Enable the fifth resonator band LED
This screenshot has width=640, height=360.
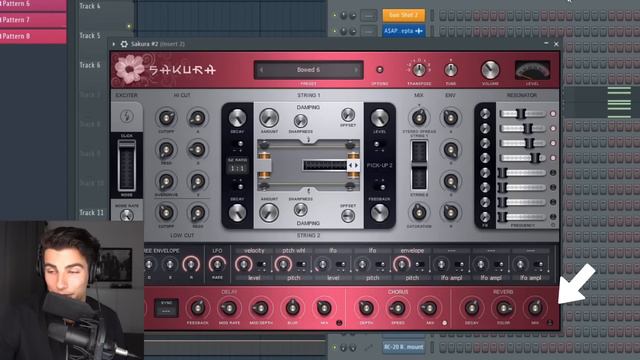tap(553, 173)
